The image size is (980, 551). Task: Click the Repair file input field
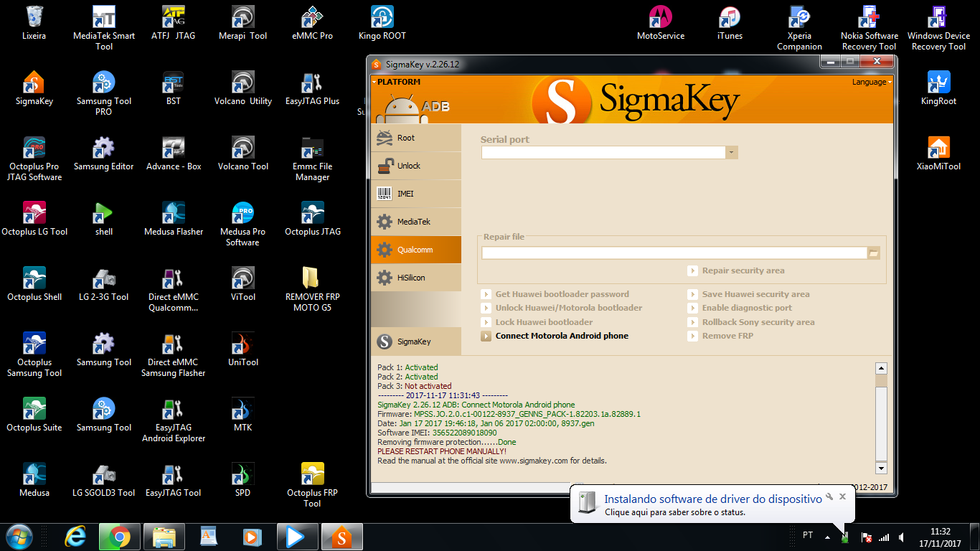point(674,253)
